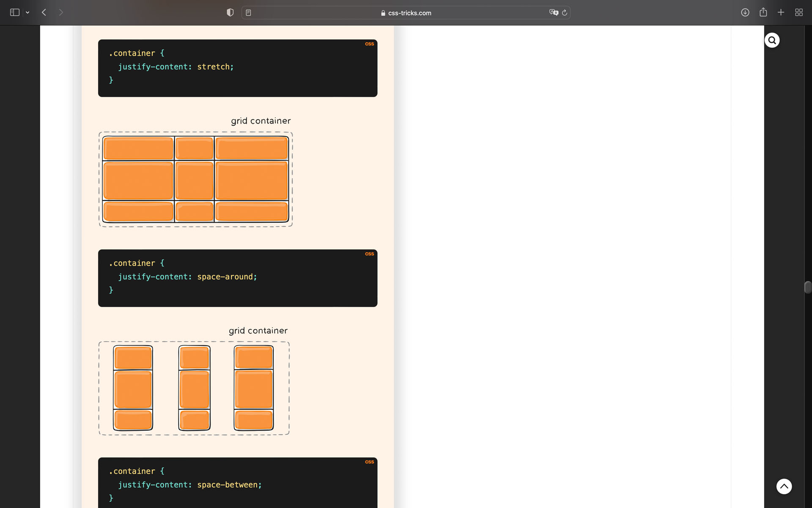
Task: Open the site search magnifier button
Action: pos(772,40)
